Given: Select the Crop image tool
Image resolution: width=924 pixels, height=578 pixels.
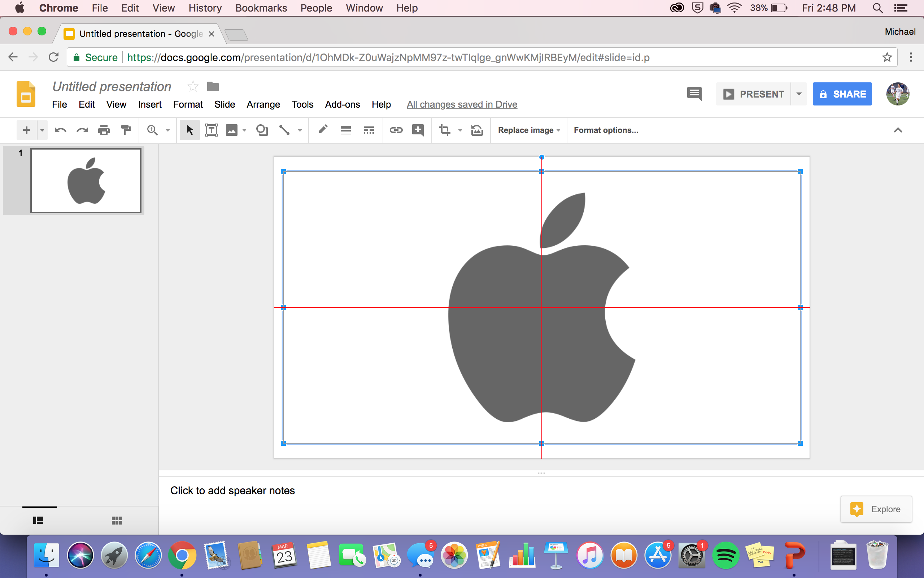Looking at the screenshot, I should [444, 130].
